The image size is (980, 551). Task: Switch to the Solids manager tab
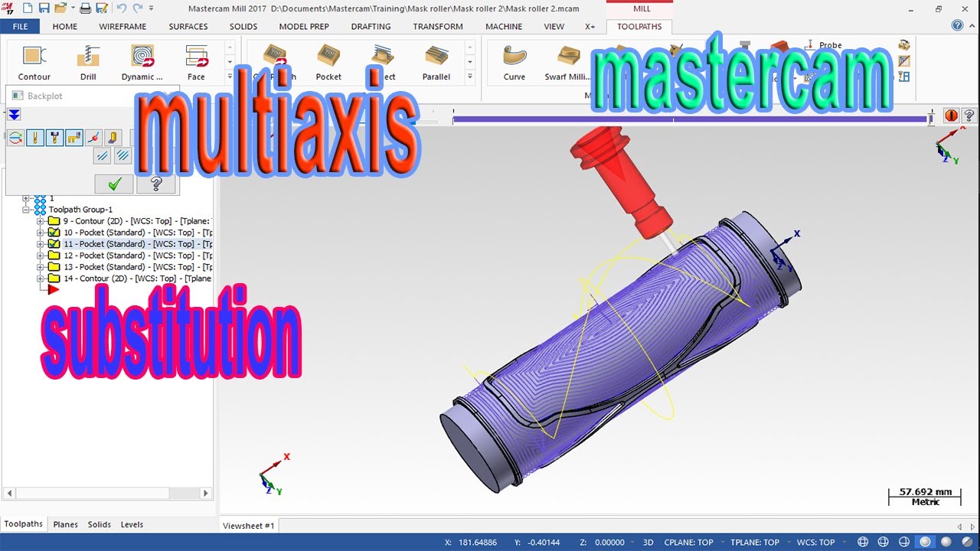pyautogui.click(x=100, y=524)
